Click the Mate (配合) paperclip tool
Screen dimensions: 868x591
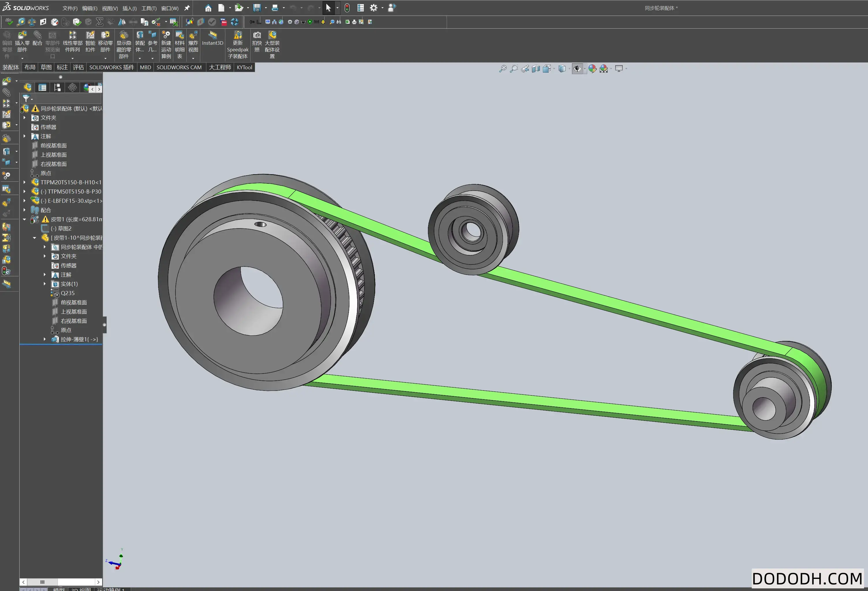[37, 38]
